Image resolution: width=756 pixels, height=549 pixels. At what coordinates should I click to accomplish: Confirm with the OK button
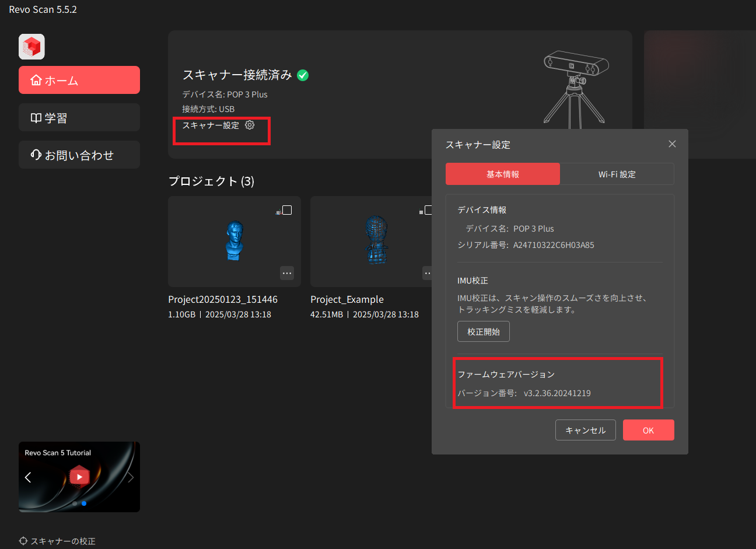(x=649, y=430)
